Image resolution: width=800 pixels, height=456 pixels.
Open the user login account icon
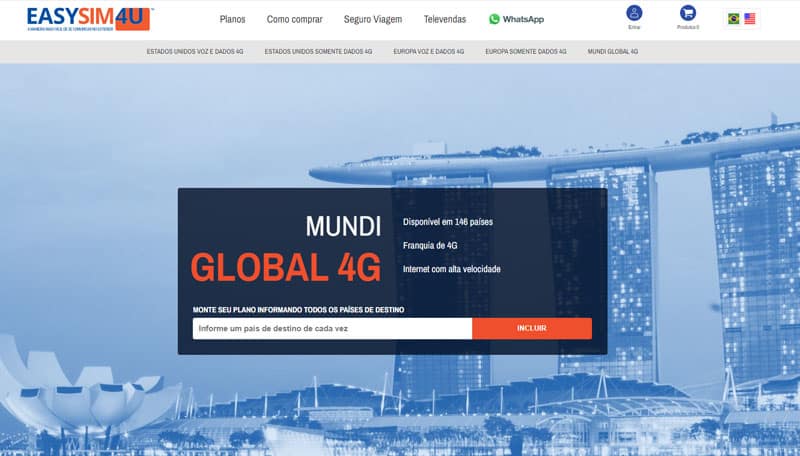point(634,13)
